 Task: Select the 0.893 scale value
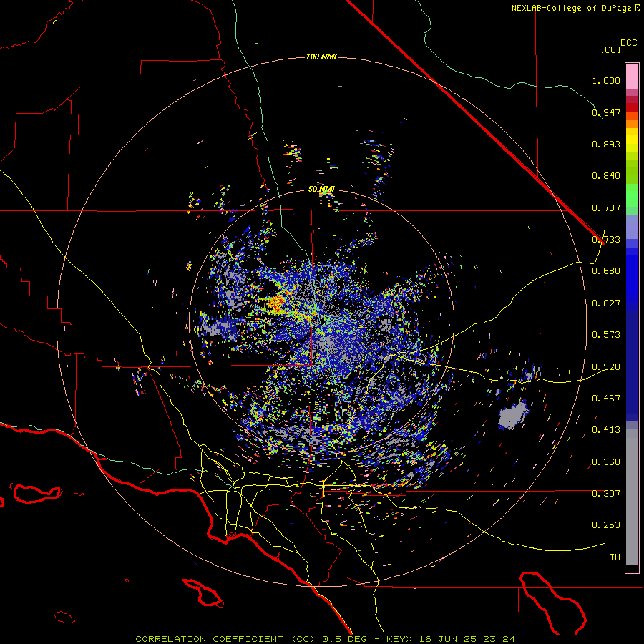coord(606,144)
